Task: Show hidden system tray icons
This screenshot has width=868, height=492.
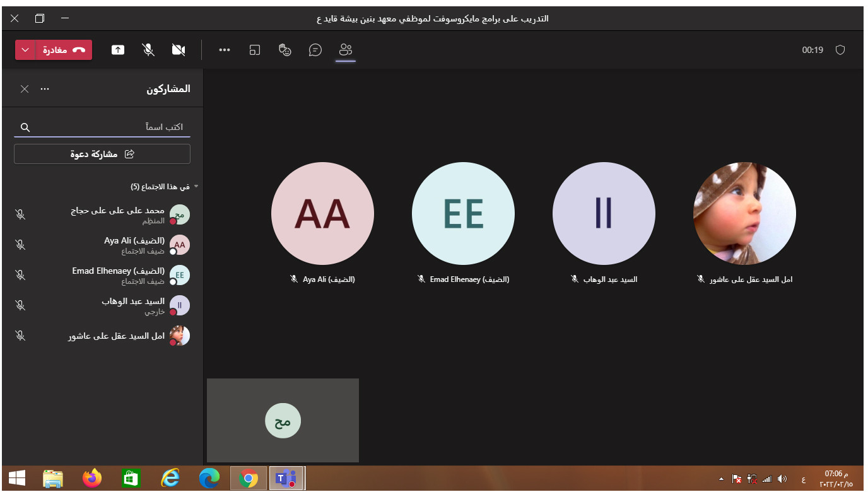Action: (722, 480)
